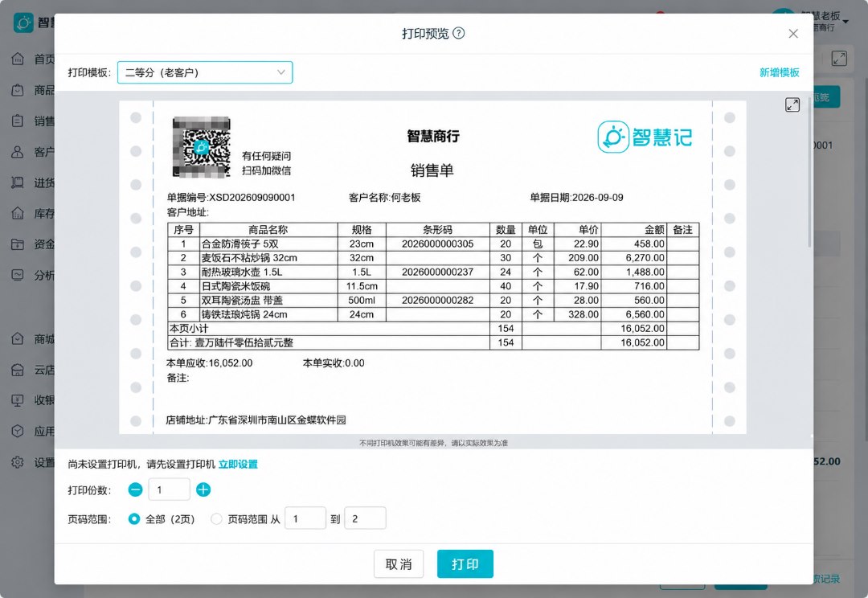This screenshot has width=868, height=598.
Task: Click the 6,270.00 amount cell
Action: [634, 258]
